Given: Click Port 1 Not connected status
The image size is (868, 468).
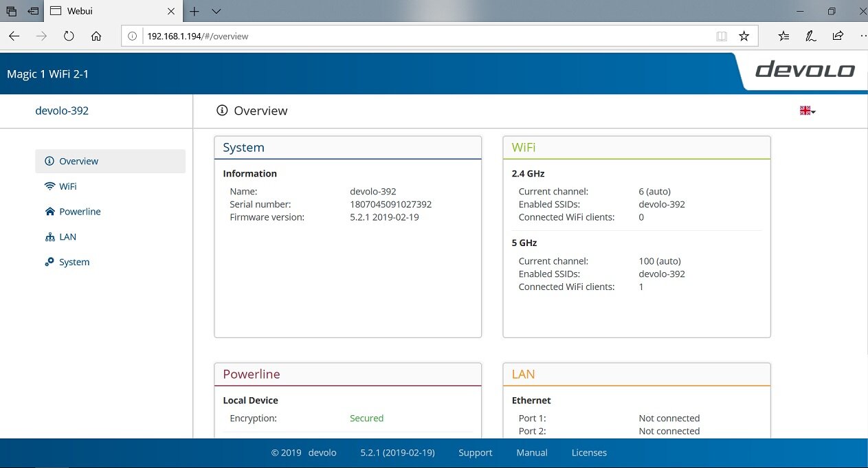Looking at the screenshot, I should pos(669,419).
